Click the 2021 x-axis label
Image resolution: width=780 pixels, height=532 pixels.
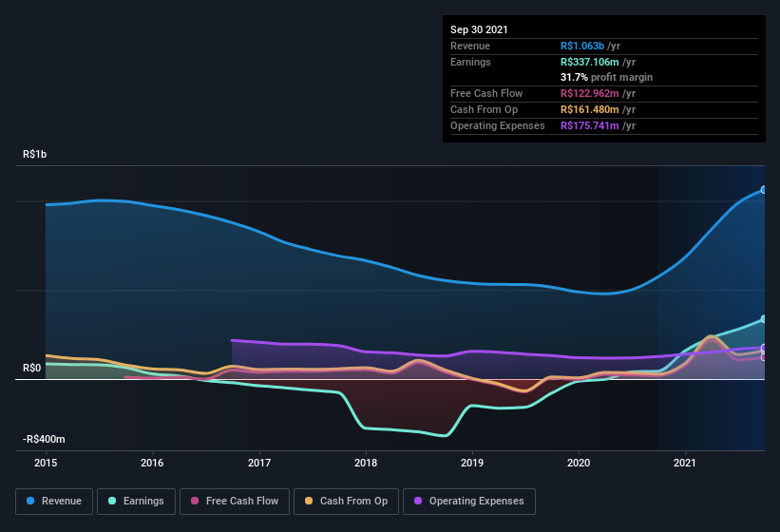685,463
